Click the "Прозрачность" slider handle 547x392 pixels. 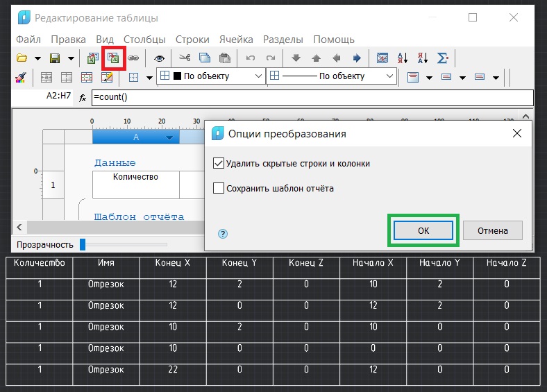(x=83, y=244)
